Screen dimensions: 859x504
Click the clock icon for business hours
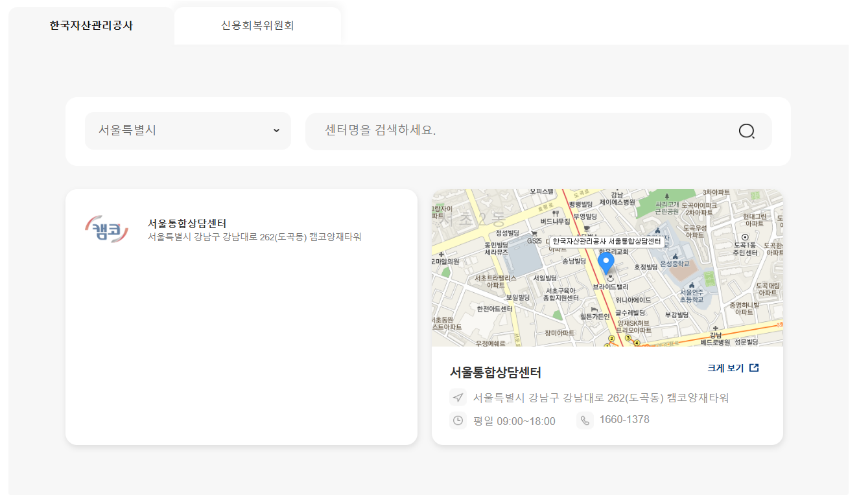point(458,420)
